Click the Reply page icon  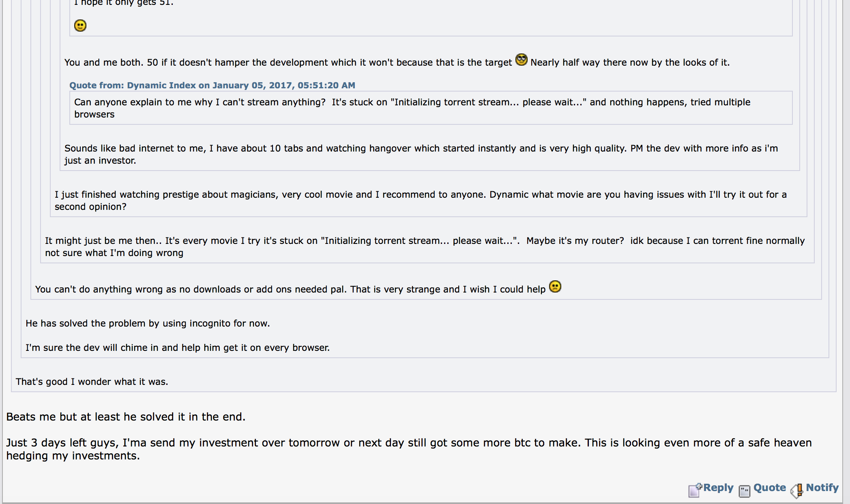pos(695,490)
